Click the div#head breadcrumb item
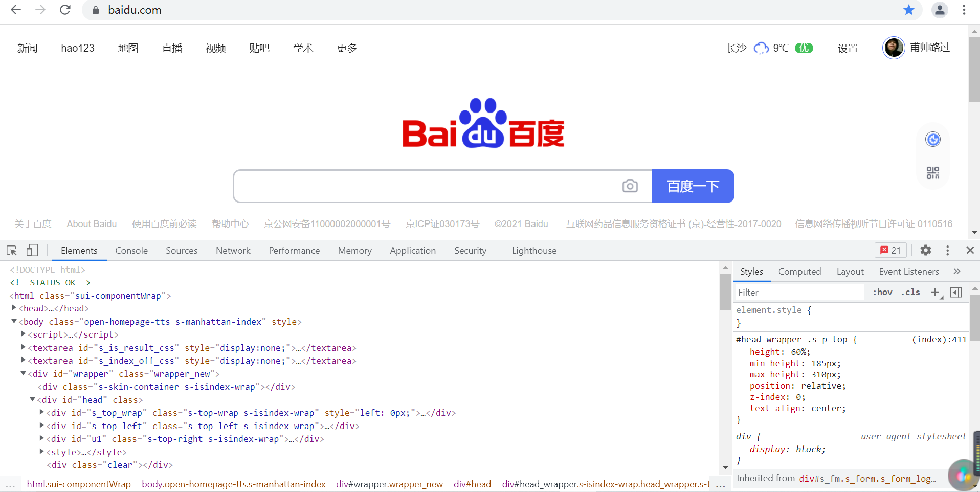The height and width of the screenshot is (492, 980). (x=472, y=484)
